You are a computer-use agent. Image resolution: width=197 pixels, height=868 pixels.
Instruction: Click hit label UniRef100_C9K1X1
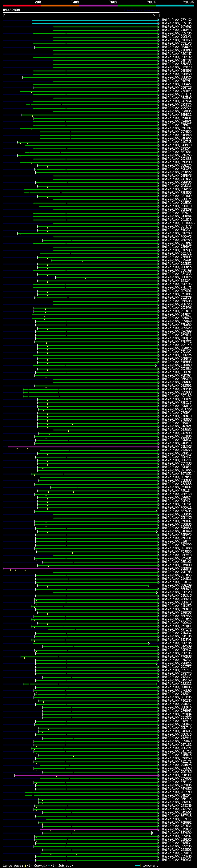point(177,775)
